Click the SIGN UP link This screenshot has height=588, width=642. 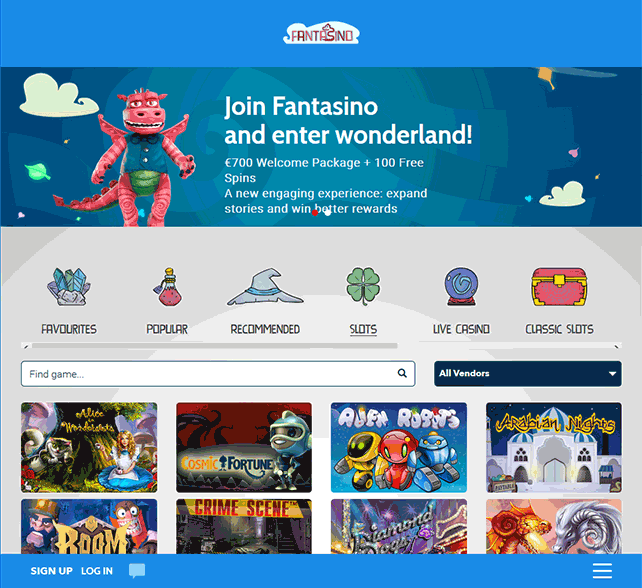point(52,571)
